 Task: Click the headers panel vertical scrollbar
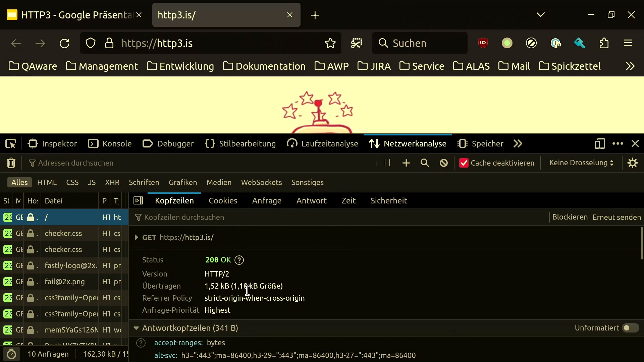pyautogui.click(x=642, y=243)
